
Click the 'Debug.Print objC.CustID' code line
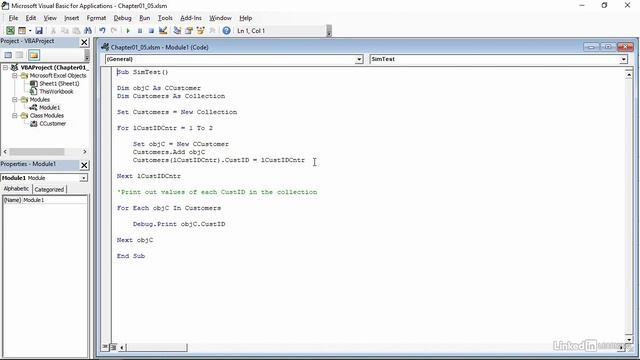click(x=179, y=224)
